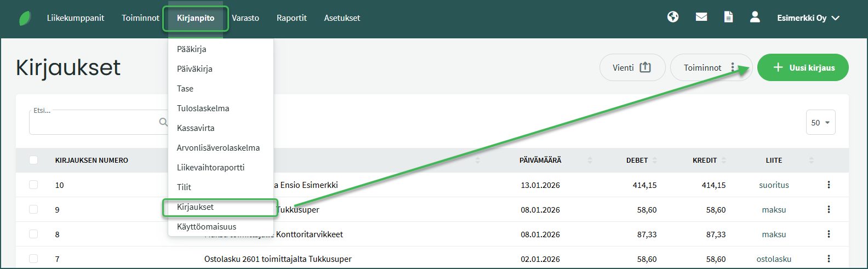Open three-dot menu for entry 8
The width and height of the screenshot is (868, 269).
point(829,234)
